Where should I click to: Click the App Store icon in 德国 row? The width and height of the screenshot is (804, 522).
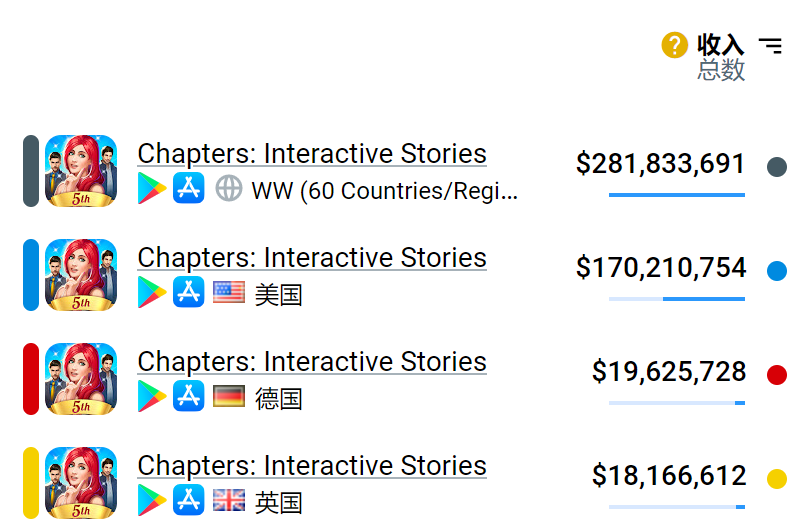point(188,396)
